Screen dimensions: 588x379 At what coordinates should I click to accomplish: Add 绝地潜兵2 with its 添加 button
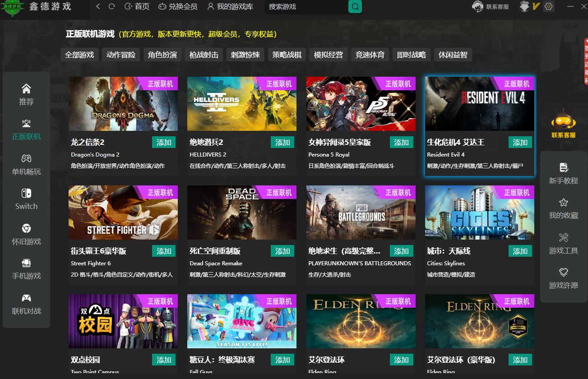pyautogui.click(x=282, y=142)
